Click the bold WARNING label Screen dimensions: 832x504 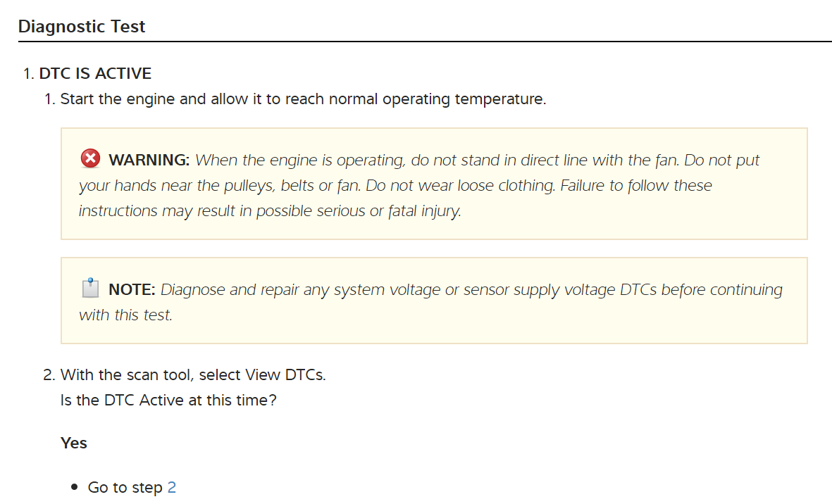[x=149, y=160]
